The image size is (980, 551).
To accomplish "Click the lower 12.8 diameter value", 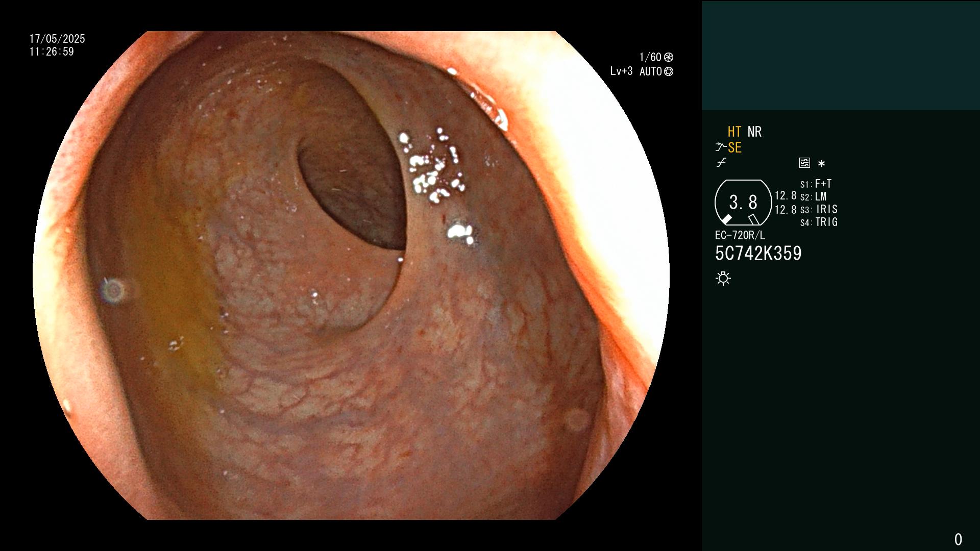I will click(x=786, y=210).
